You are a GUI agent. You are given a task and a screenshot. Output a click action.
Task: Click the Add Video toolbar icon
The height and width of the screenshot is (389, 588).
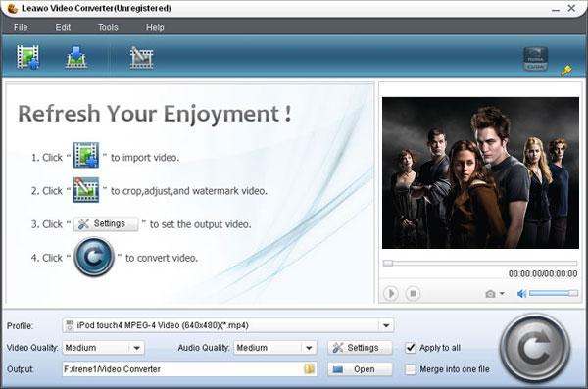28,57
